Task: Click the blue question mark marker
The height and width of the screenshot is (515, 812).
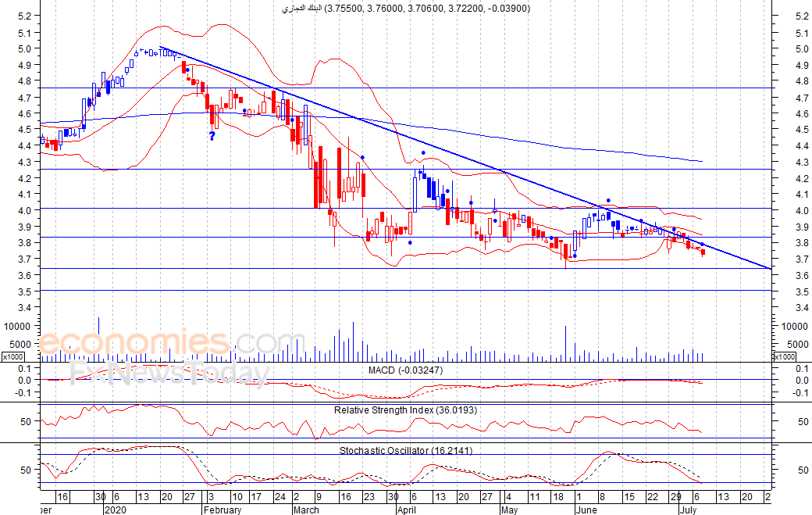Action: coord(212,136)
